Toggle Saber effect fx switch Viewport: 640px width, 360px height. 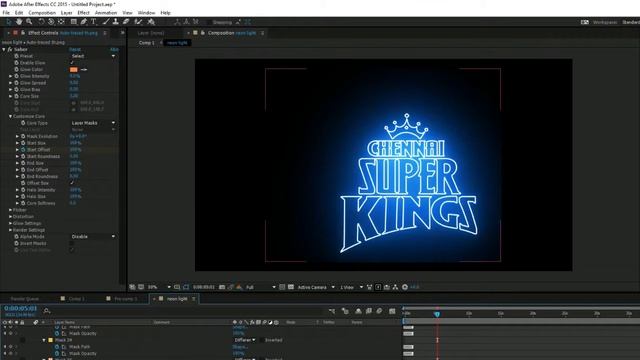10,49
